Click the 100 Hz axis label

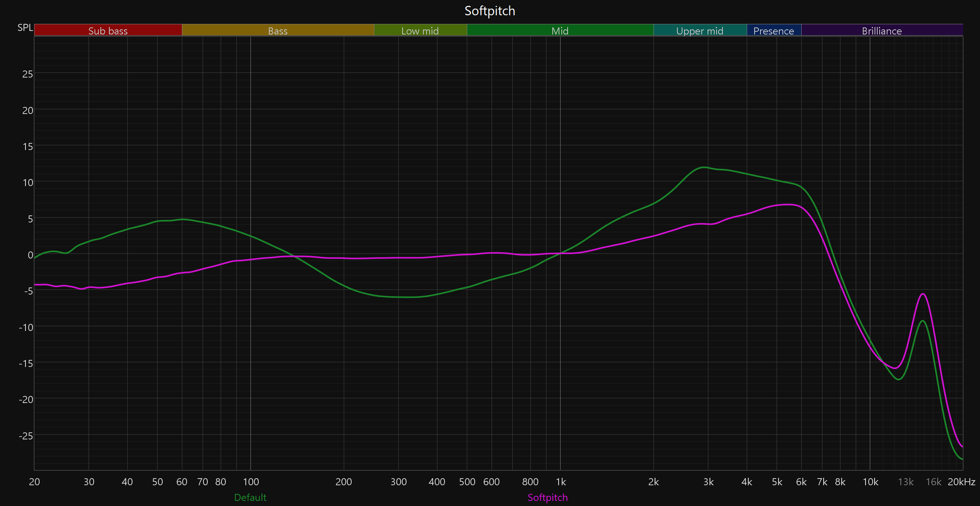pos(251,482)
